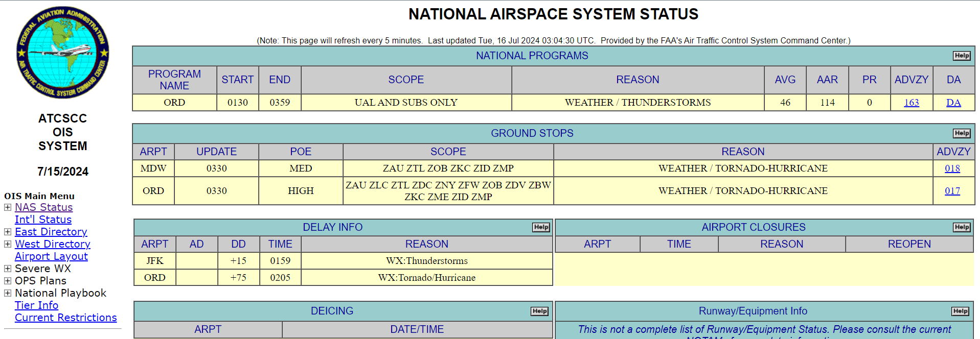
Task: Go to East Directory page
Action: pyautogui.click(x=51, y=232)
